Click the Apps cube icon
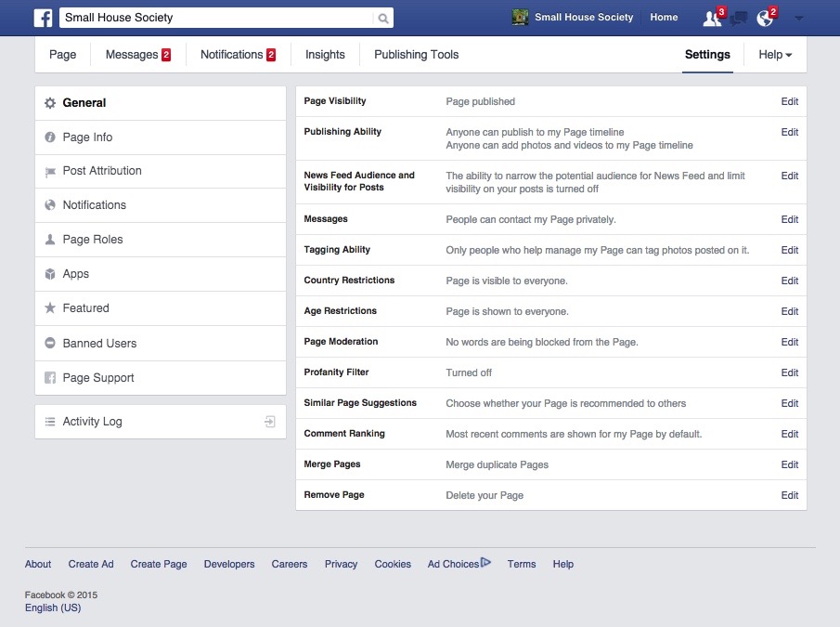This screenshot has height=627, width=840. tap(50, 274)
